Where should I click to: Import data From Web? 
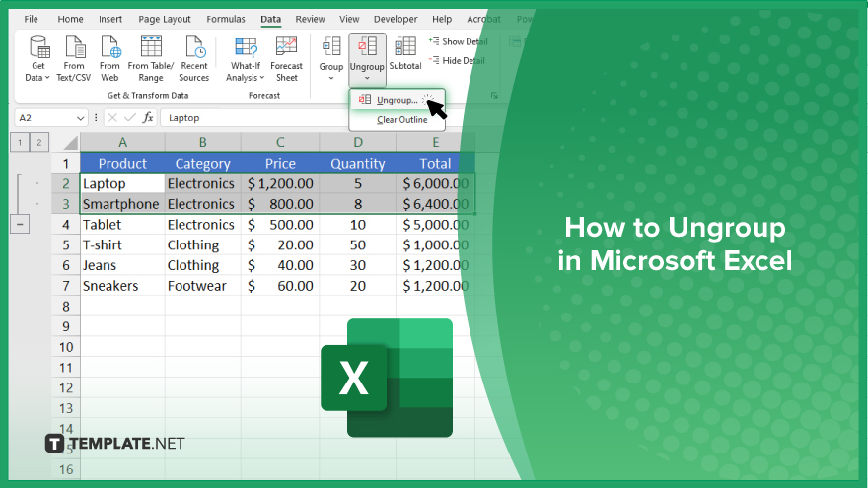(109, 59)
